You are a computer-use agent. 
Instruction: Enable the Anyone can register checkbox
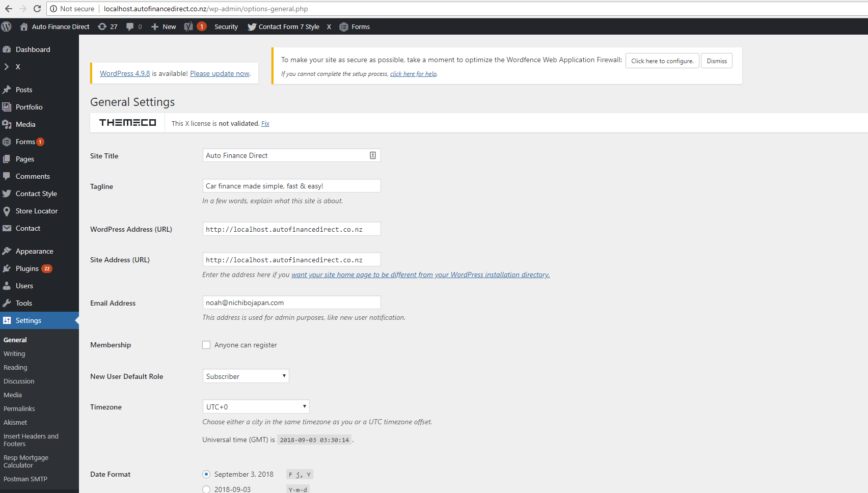(206, 345)
